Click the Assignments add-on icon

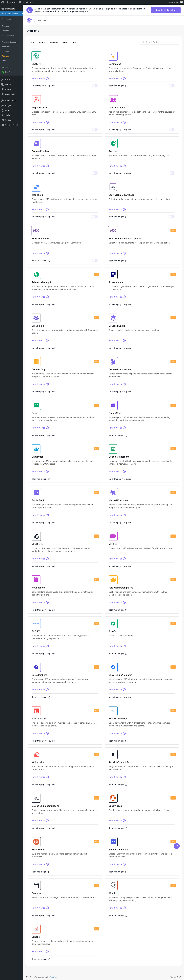pos(113,274)
